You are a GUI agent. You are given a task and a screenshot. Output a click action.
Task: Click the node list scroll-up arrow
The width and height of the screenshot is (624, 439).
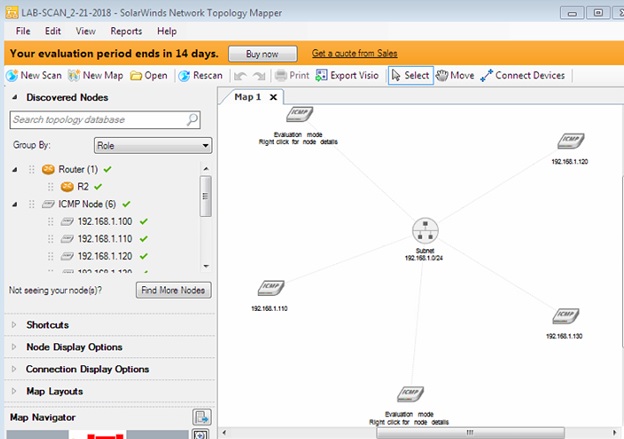206,169
